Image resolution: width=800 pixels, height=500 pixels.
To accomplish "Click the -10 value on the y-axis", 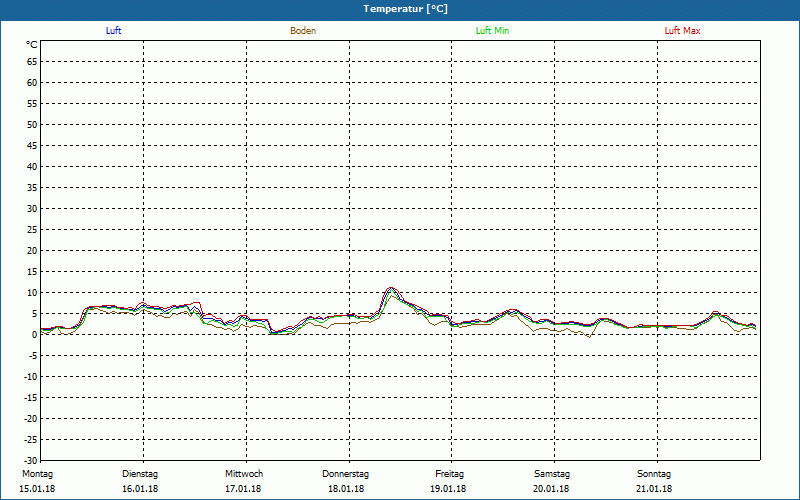I will (31, 377).
